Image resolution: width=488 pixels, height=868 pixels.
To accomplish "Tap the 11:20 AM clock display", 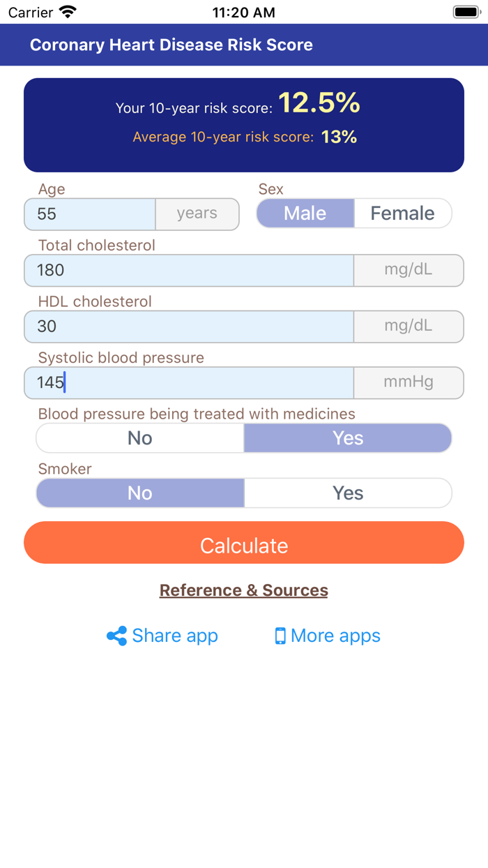I will point(243,11).
